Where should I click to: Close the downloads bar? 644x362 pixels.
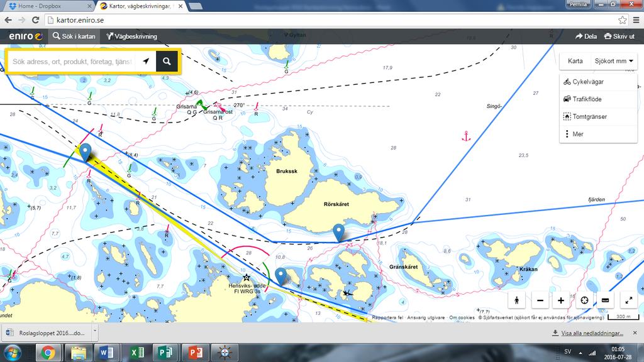coord(635,333)
